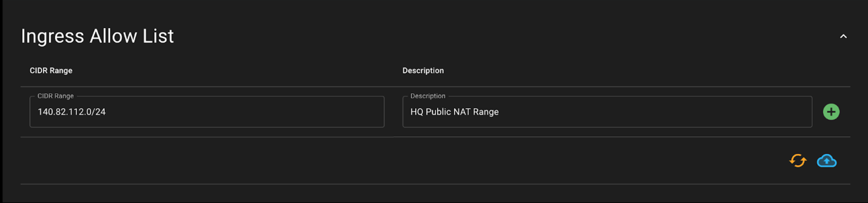Click the Description column header
The width and height of the screenshot is (868, 203).
click(423, 71)
